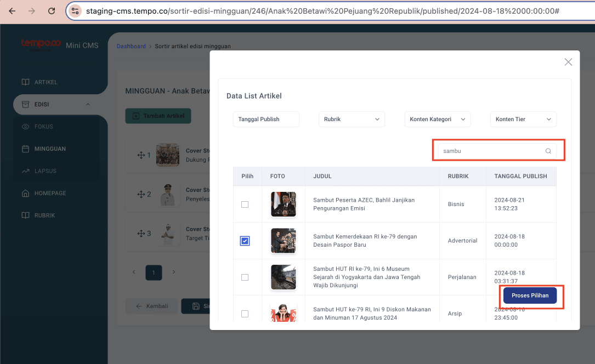Click the browser forward arrow
This screenshot has height=364, width=595.
pos(32,11)
